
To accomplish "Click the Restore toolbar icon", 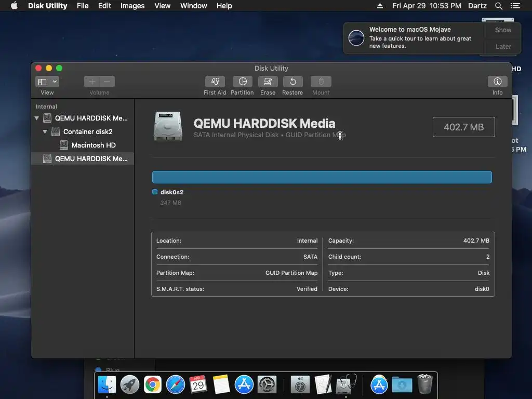I will [292, 82].
